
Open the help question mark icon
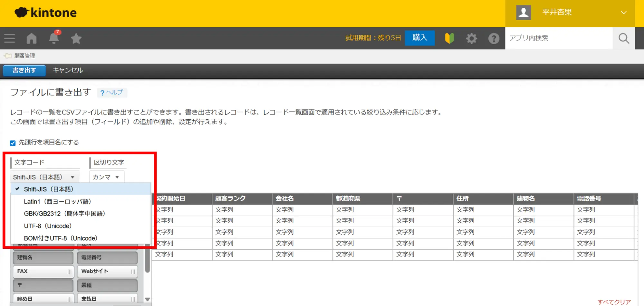[x=494, y=38]
